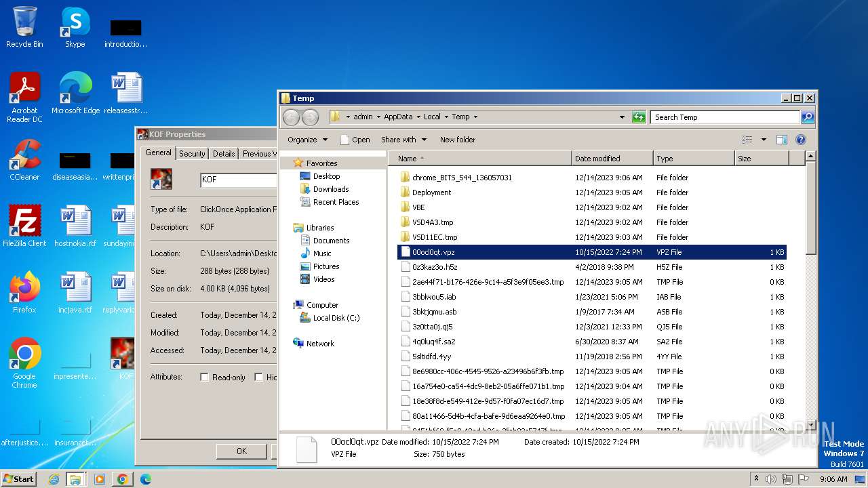Expand the admin breadcrumb arrow
This screenshot has height=488, width=868.
(x=378, y=117)
